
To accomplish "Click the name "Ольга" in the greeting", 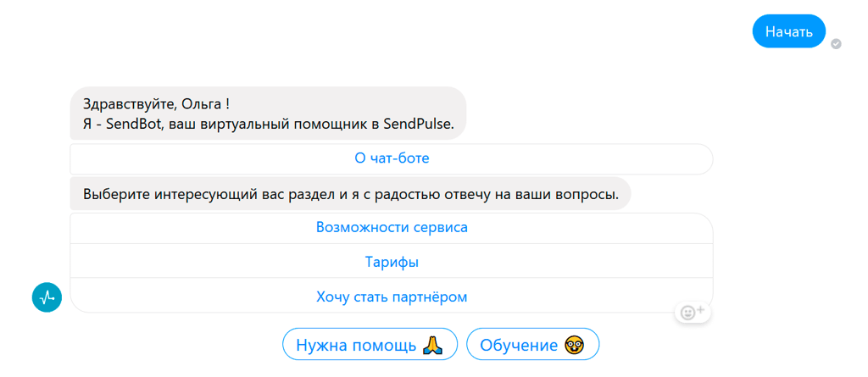I will pyautogui.click(x=202, y=104).
